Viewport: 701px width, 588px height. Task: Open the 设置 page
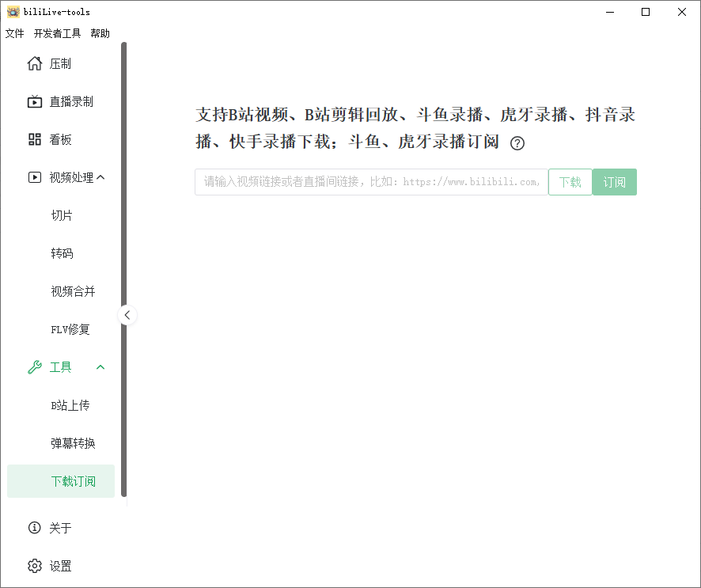(61, 566)
